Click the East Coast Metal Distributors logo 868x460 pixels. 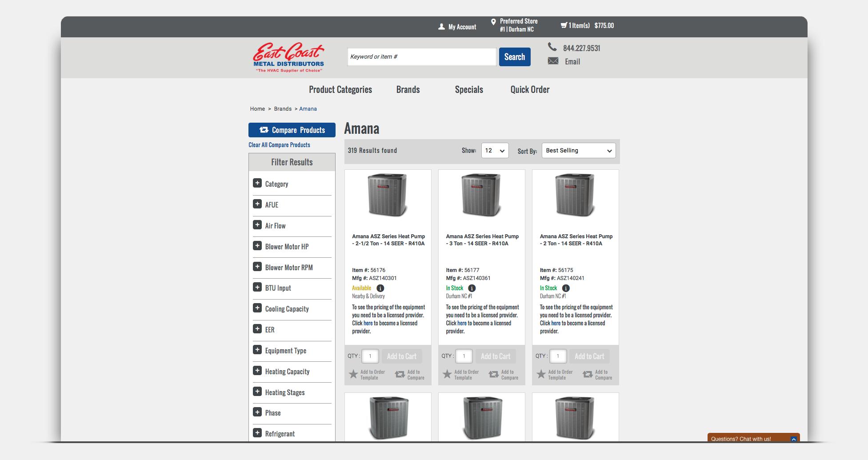(289, 58)
